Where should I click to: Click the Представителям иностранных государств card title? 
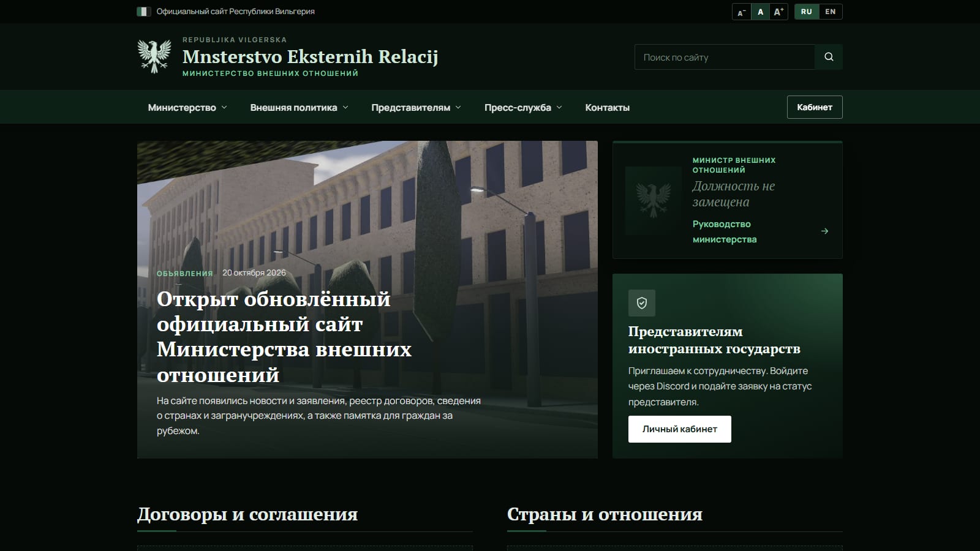pyautogui.click(x=714, y=340)
